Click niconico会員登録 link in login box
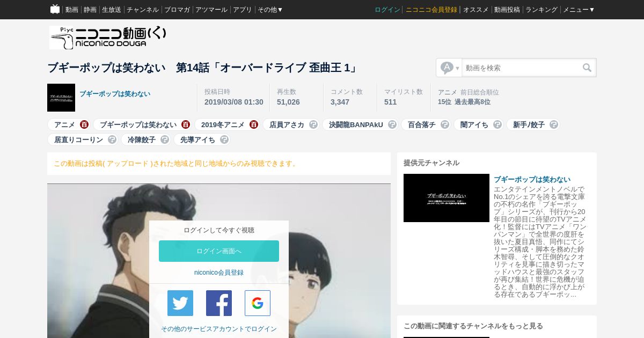This screenshot has width=644, height=338. (x=219, y=273)
